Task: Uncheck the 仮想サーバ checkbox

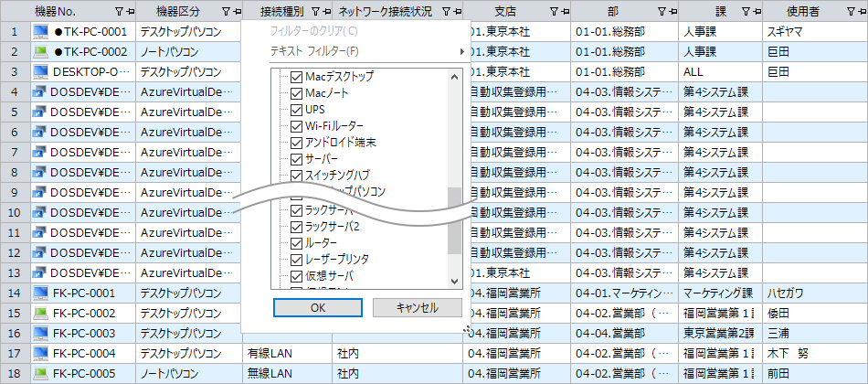Action: pos(297,275)
